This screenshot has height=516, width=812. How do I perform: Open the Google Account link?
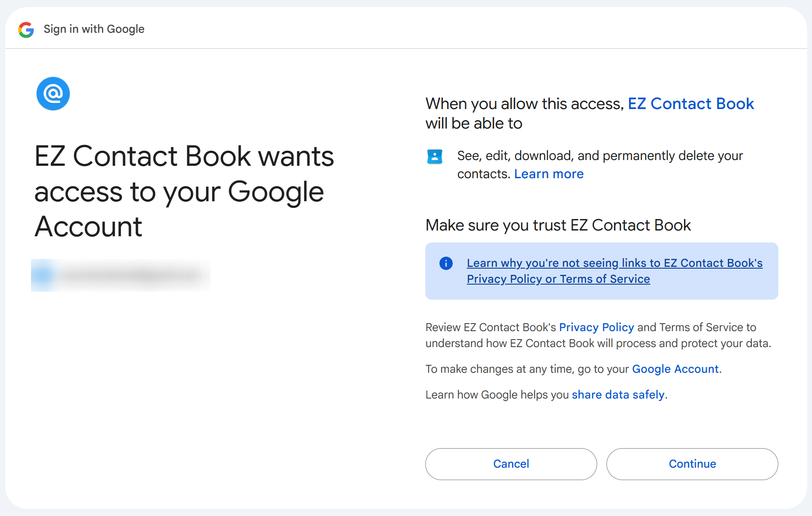pos(675,369)
